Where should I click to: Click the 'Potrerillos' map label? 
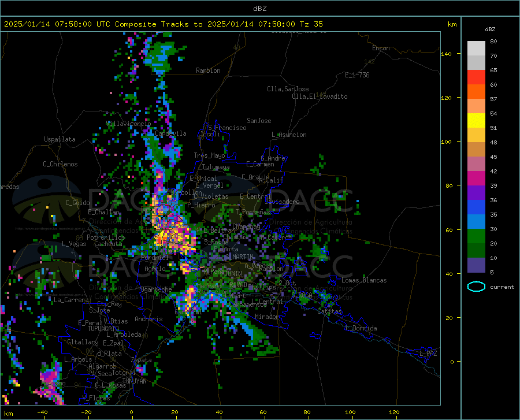click(x=106, y=237)
